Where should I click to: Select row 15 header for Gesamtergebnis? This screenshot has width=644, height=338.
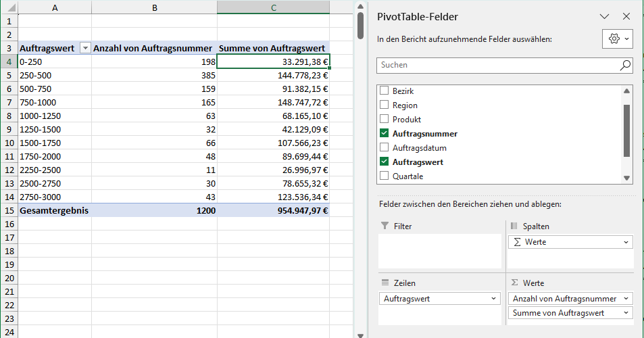coord(8,210)
